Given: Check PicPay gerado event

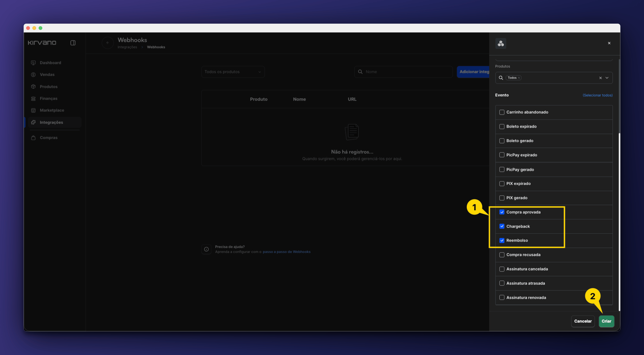Looking at the screenshot, I should pos(502,170).
